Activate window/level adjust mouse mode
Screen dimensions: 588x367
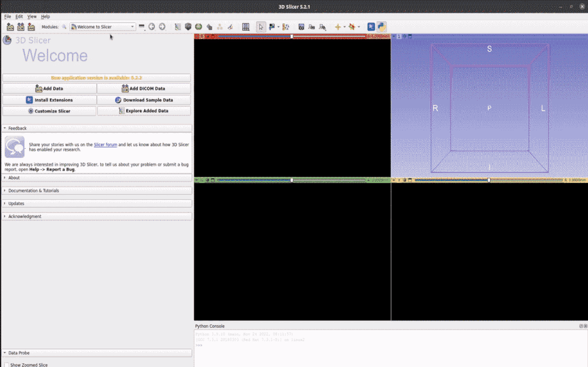[286, 27]
